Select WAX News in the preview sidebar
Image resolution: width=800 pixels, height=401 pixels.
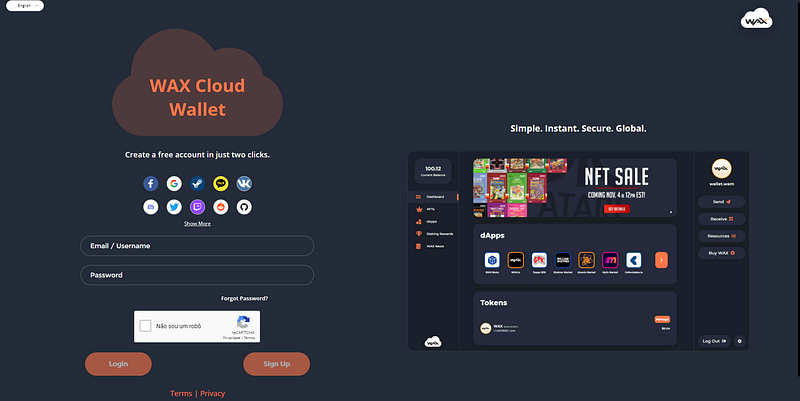(x=430, y=246)
